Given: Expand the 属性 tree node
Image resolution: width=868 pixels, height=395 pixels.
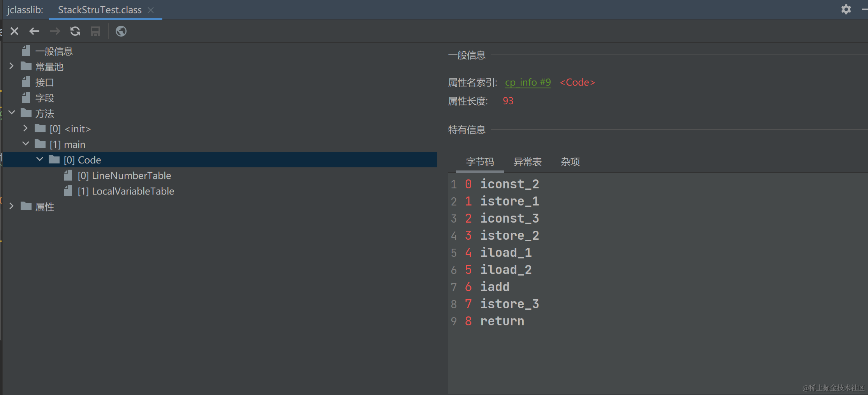Looking at the screenshot, I should click(11, 206).
